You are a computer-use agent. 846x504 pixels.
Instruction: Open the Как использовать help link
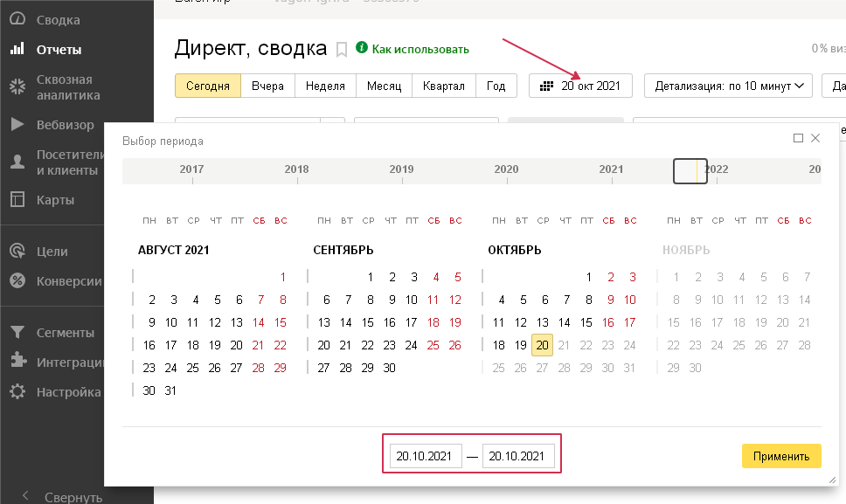pyautogui.click(x=420, y=50)
